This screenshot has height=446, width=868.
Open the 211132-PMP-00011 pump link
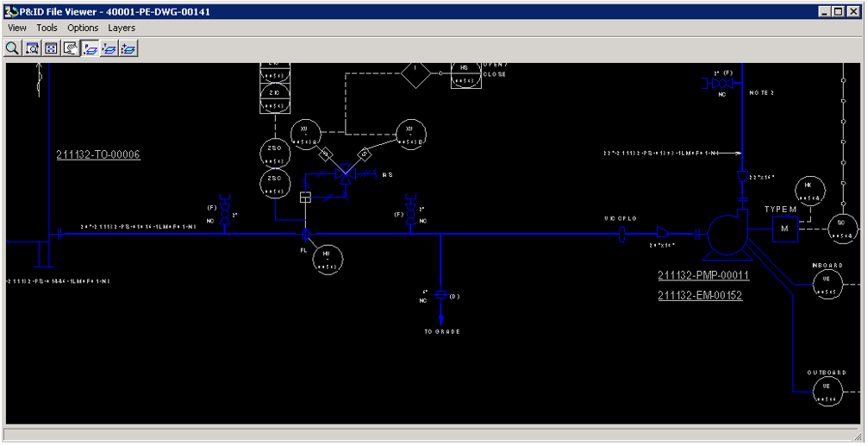pyautogui.click(x=703, y=276)
